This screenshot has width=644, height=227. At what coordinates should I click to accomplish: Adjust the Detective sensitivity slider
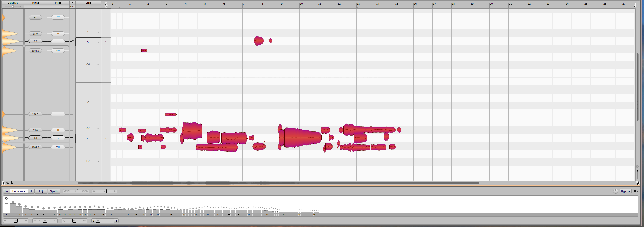(x=13, y=7)
